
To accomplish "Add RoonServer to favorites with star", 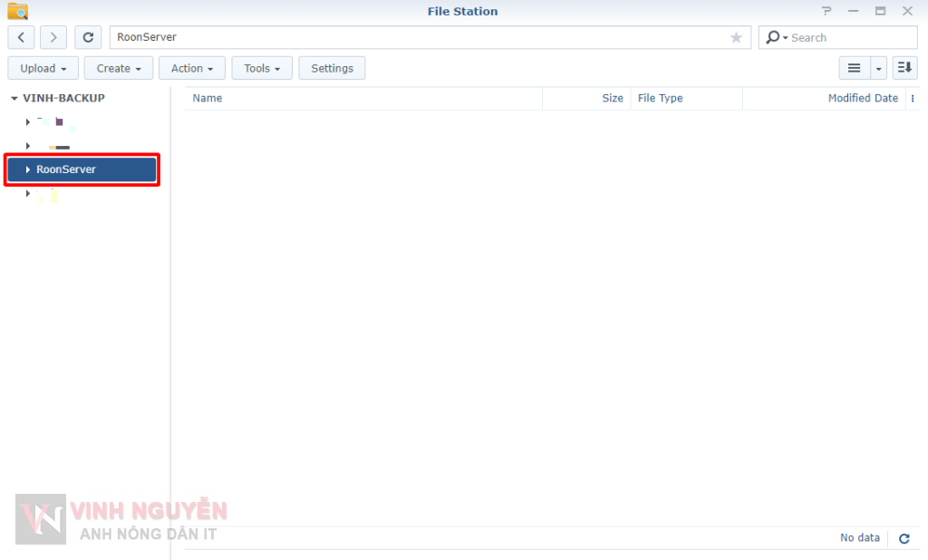I will (736, 37).
